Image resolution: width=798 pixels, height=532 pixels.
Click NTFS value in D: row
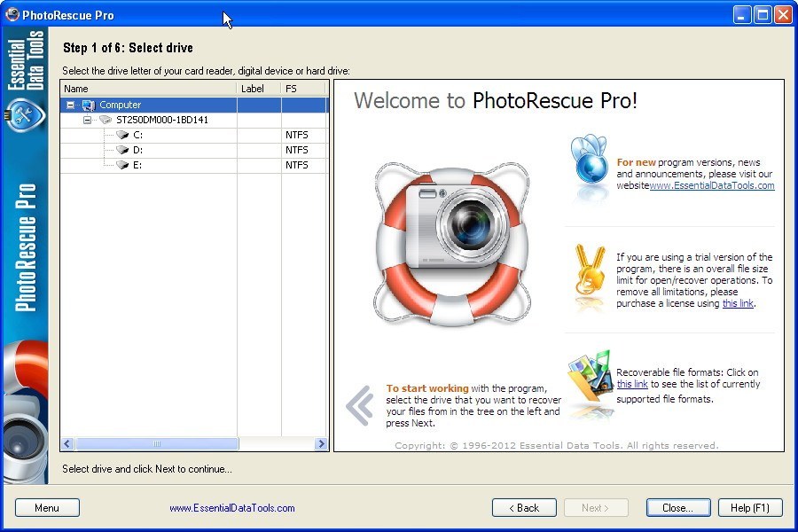(x=297, y=150)
